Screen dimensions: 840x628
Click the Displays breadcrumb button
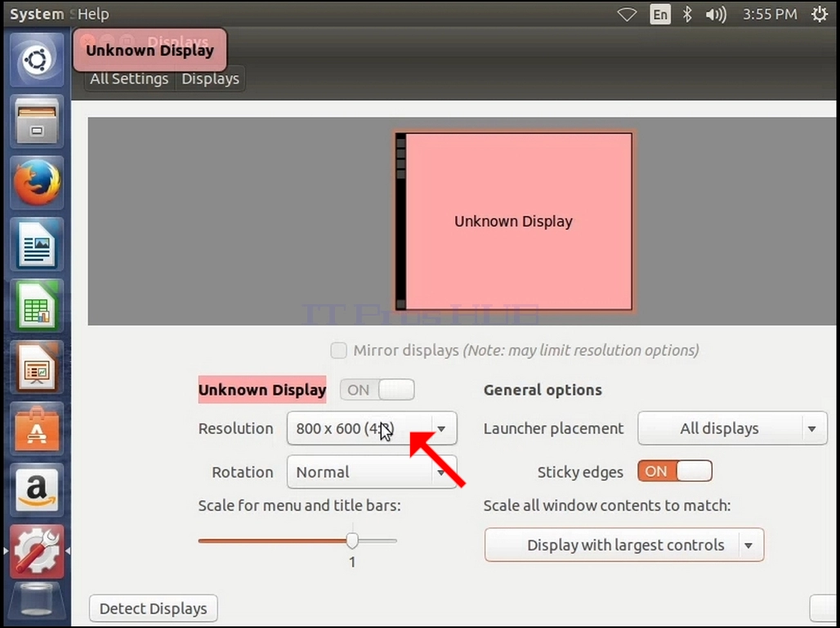(211, 78)
